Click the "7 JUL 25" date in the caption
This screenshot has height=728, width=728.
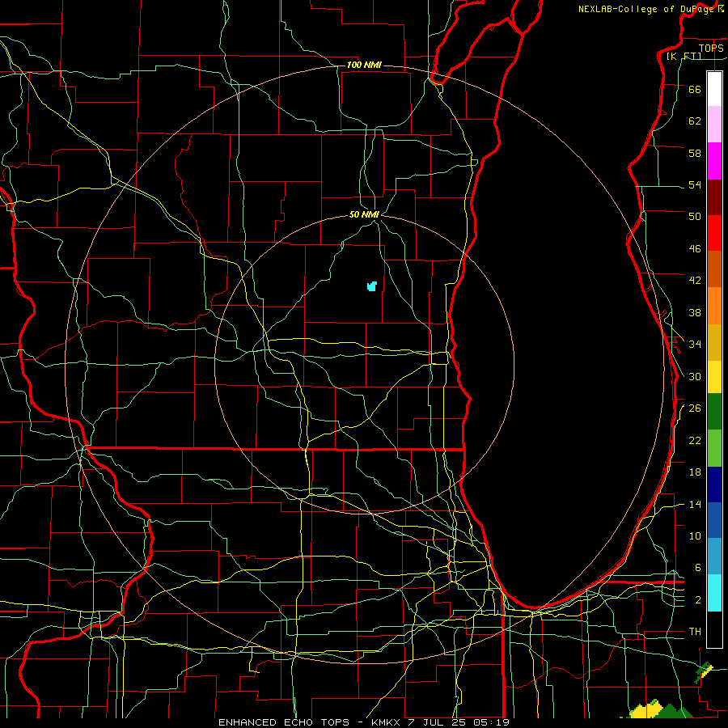(438, 722)
